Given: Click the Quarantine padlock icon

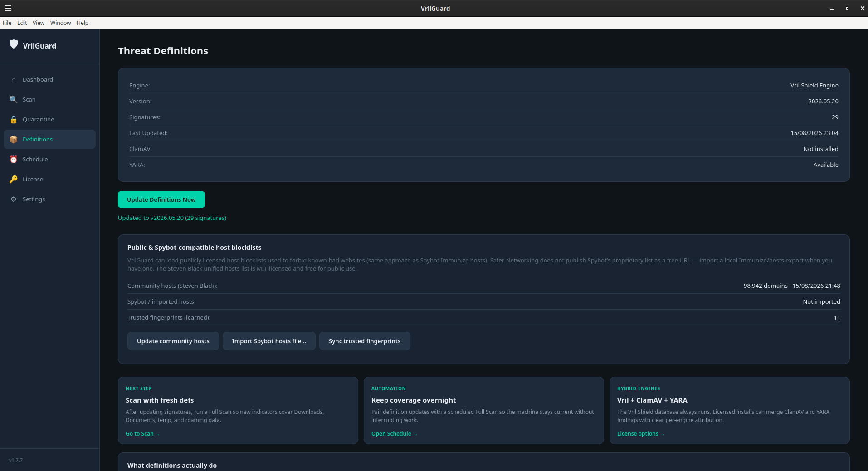Looking at the screenshot, I should [x=14, y=119].
